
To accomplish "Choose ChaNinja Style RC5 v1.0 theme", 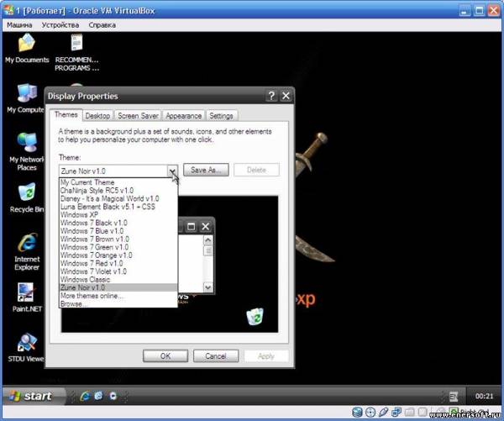I will coord(118,191).
